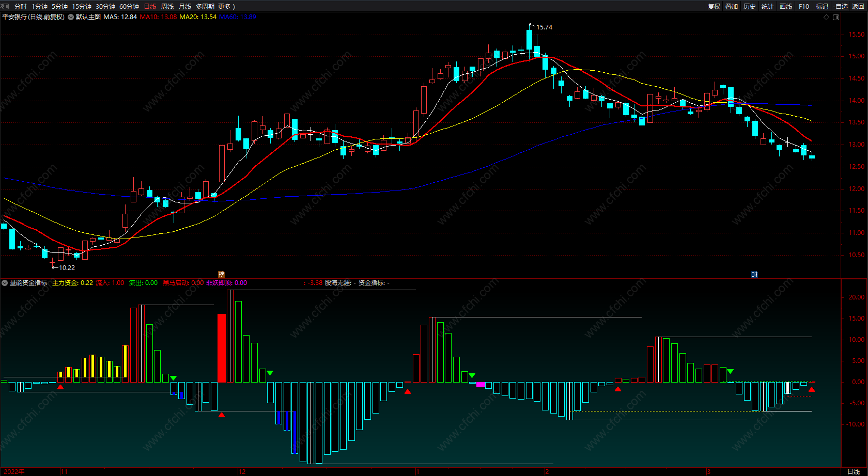Open F10 company info
Viewport: 868px width, 476px height.
804,6
